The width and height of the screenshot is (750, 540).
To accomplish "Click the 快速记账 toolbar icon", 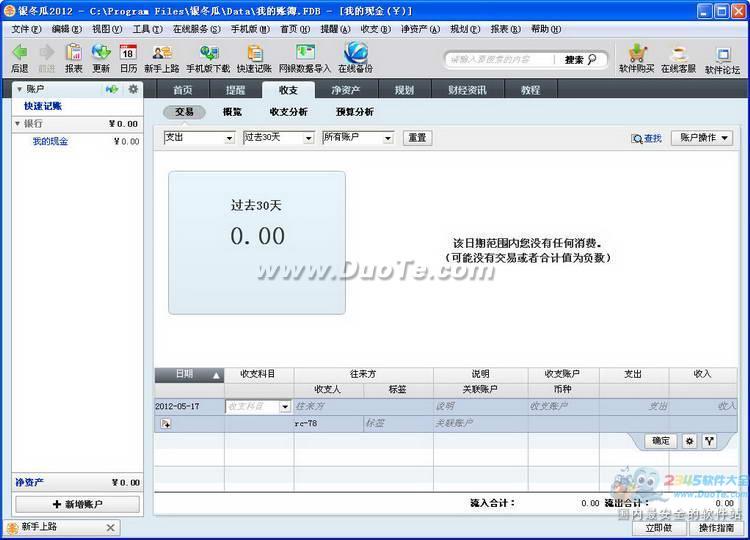I will pos(254,58).
